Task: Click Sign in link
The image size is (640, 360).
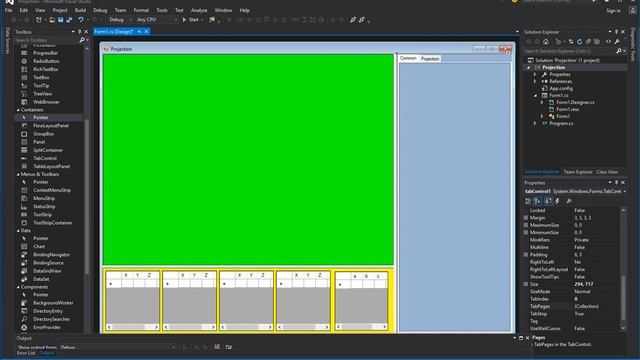Action: point(613,11)
